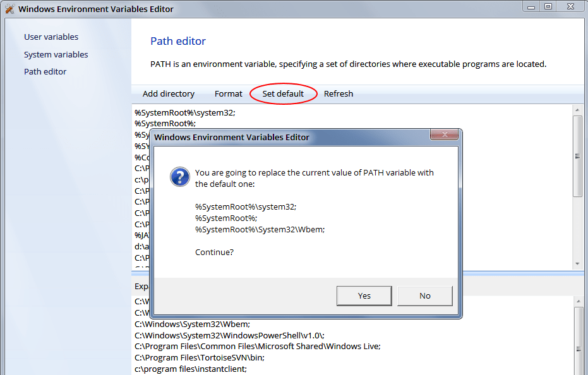Click the main window title text
Image resolution: width=588 pixels, height=375 pixels.
(95, 9)
